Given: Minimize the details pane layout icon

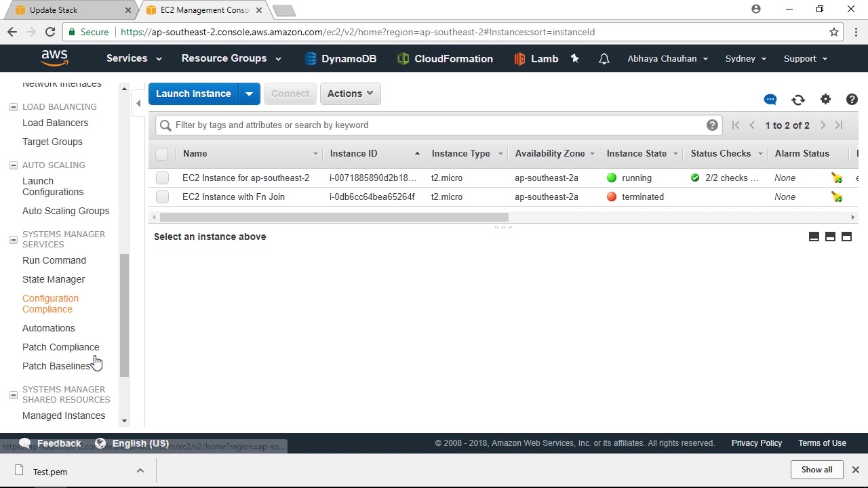Looking at the screenshot, I should [x=814, y=237].
